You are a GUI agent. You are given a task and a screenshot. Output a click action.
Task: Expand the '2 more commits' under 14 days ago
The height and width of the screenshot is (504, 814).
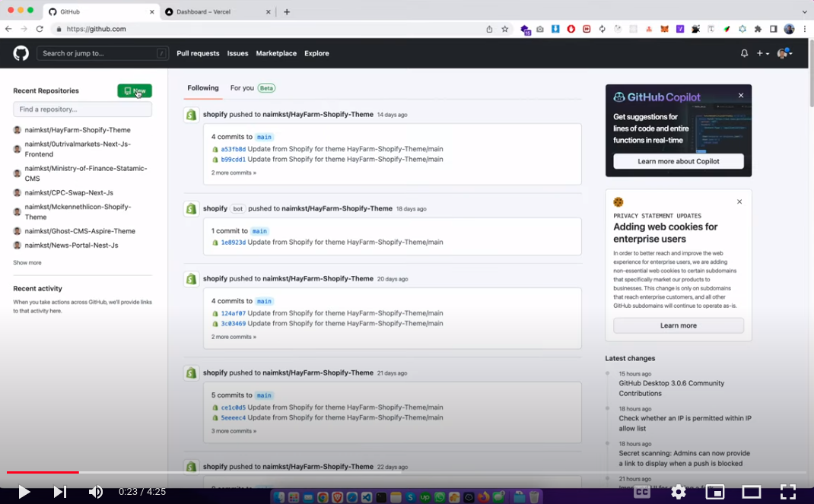pyautogui.click(x=234, y=173)
